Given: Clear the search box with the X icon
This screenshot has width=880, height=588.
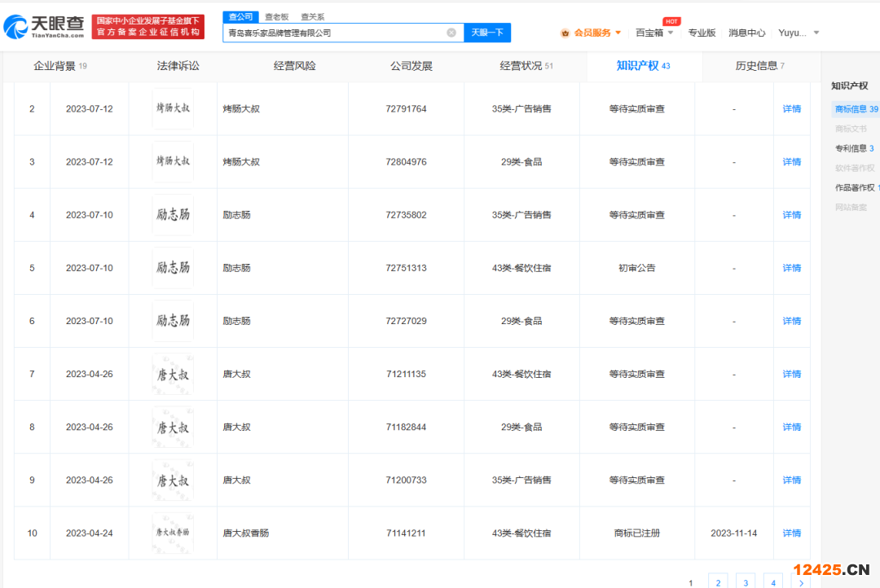Looking at the screenshot, I should point(451,33).
